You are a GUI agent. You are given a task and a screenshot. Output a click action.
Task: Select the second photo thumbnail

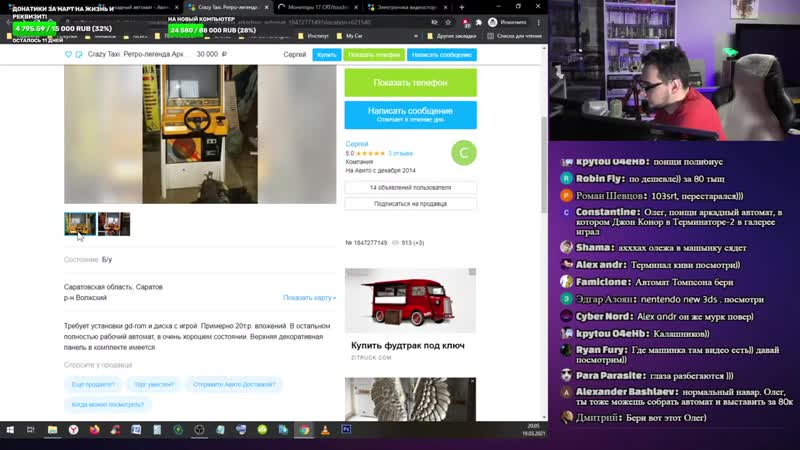pyautogui.click(x=114, y=224)
